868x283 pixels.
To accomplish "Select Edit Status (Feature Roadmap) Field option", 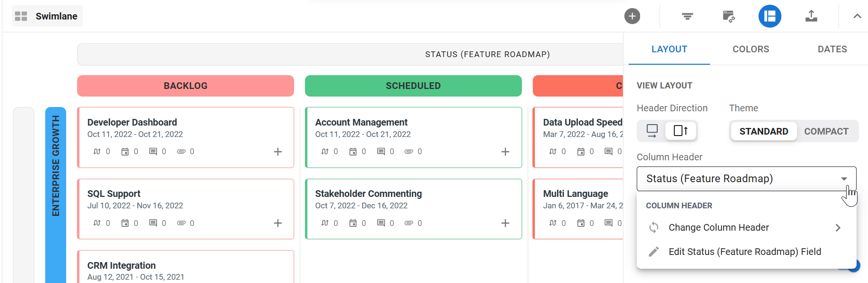I will point(745,252).
